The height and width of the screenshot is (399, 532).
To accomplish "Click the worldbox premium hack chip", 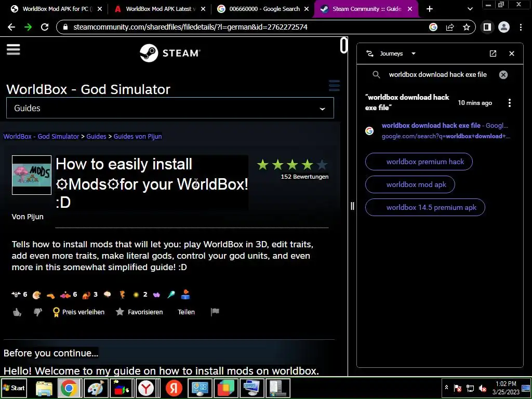I will 419,162.
